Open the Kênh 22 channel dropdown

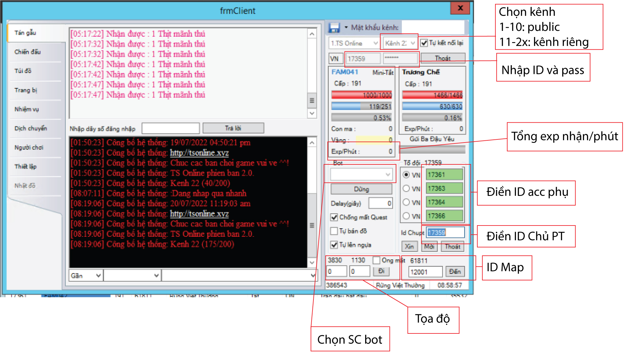click(400, 43)
